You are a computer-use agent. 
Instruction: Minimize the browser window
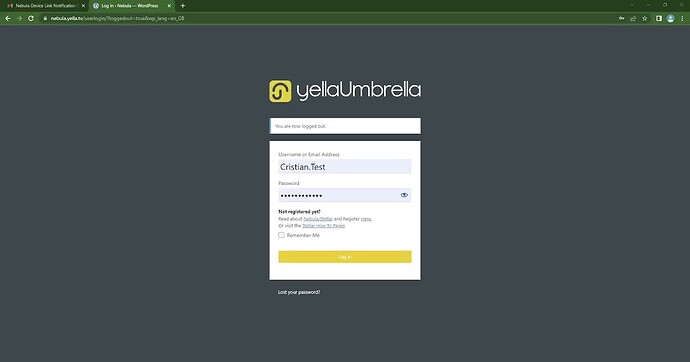649,5
